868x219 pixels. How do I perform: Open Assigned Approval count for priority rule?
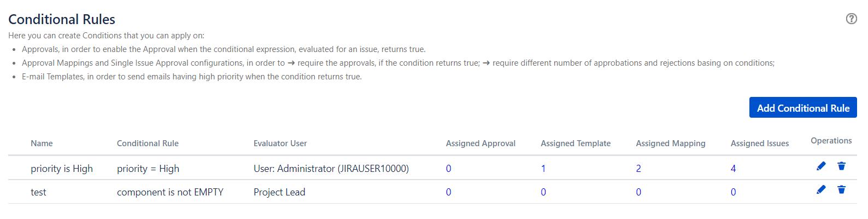(449, 169)
